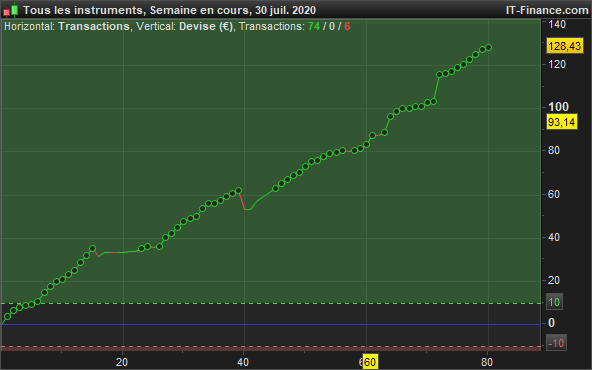The image size is (592, 370).
Task: Click the 0 label on vertical axis
Action: click(x=552, y=323)
